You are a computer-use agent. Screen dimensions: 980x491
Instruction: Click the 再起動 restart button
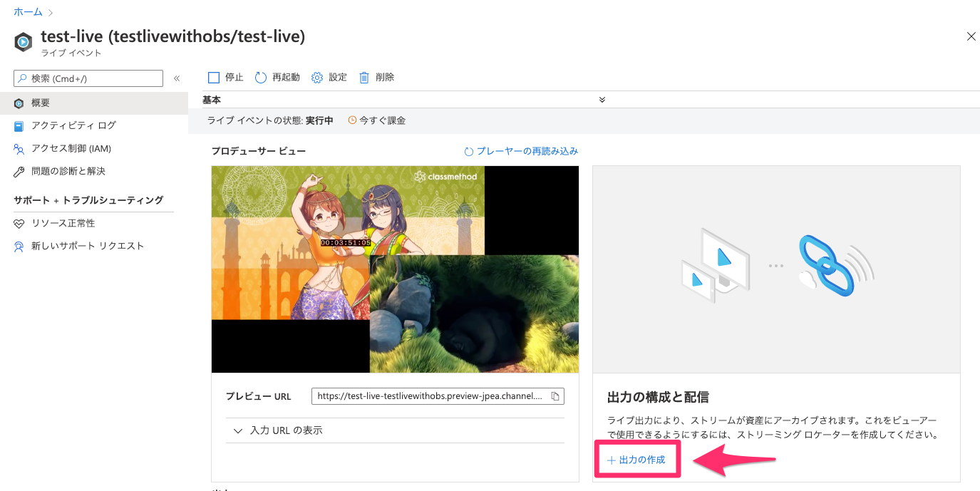pyautogui.click(x=277, y=77)
